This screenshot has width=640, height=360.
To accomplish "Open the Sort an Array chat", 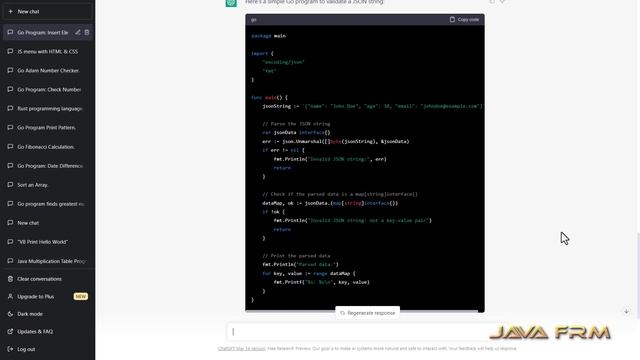I will pyautogui.click(x=47, y=185).
